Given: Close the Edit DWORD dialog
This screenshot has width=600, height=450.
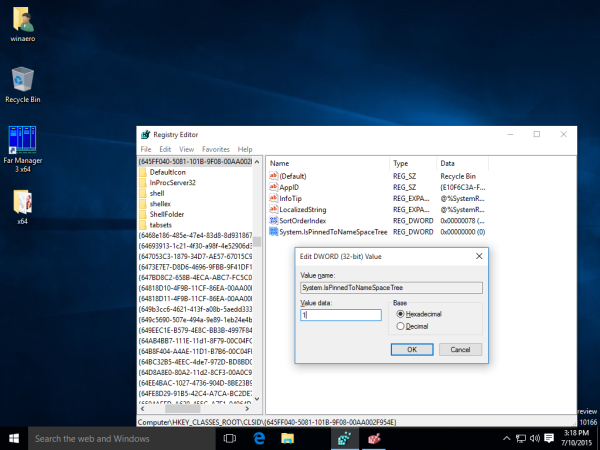Looking at the screenshot, I should point(479,256).
